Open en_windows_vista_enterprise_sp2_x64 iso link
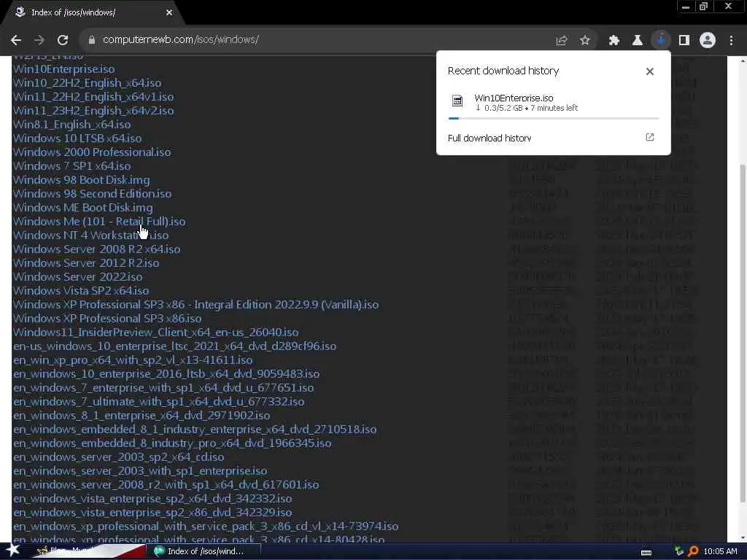This screenshot has width=747, height=560. 152,498
